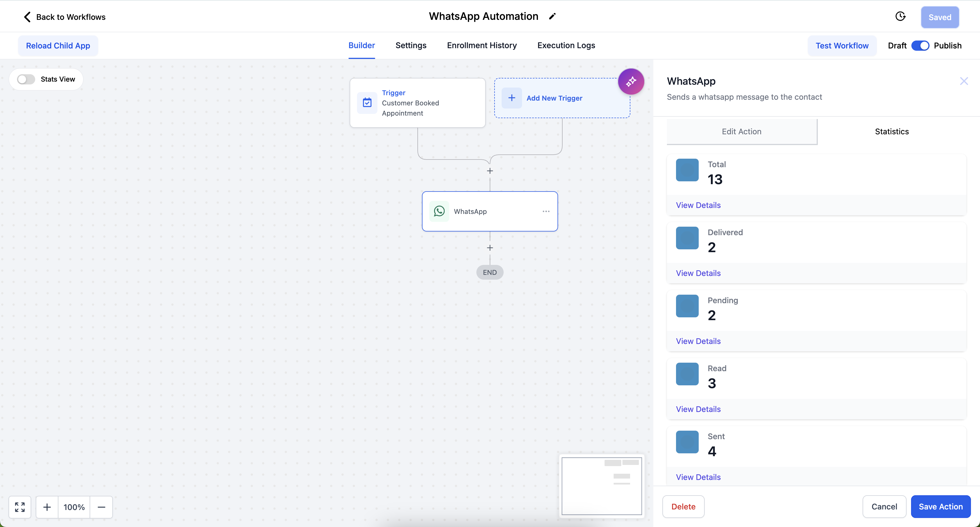Viewport: 980px width, 527px height.
Task: Click the pencil icon to rename workflow
Action: pyautogui.click(x=552, y=16)
